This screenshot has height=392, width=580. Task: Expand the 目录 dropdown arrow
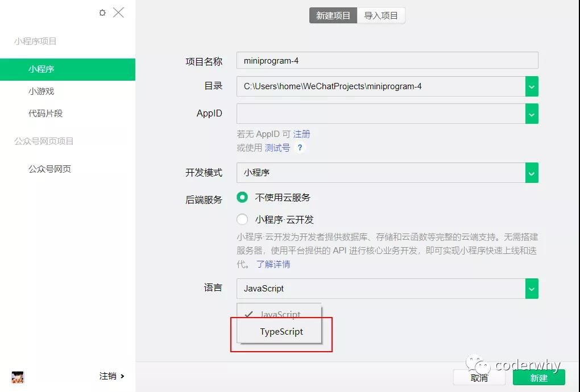532,86
